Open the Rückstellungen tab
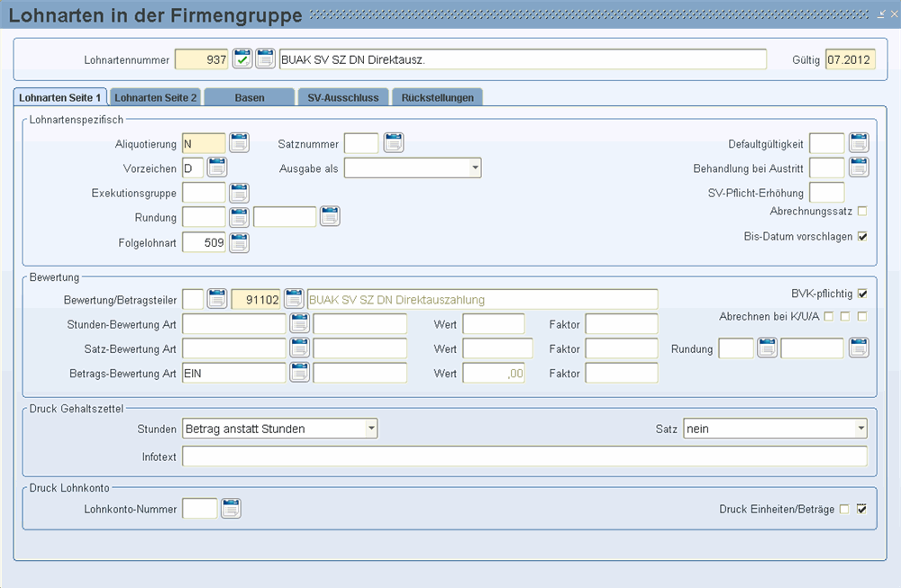Viewport: 901px width, 588px height. pos(437,97)
